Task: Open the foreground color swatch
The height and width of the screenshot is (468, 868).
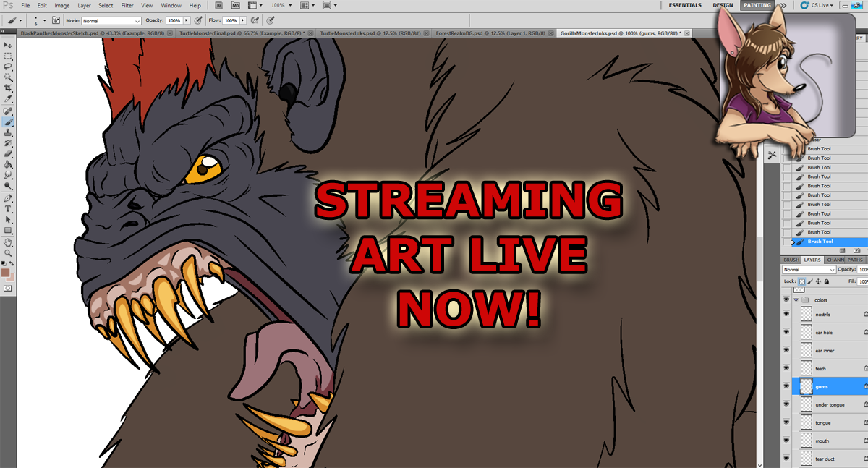Action: (x=6, y=273)
